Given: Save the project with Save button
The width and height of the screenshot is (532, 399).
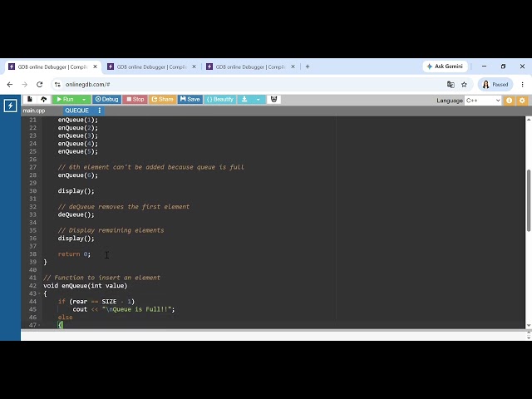Looking at the screenshot, I should point(190,99).
